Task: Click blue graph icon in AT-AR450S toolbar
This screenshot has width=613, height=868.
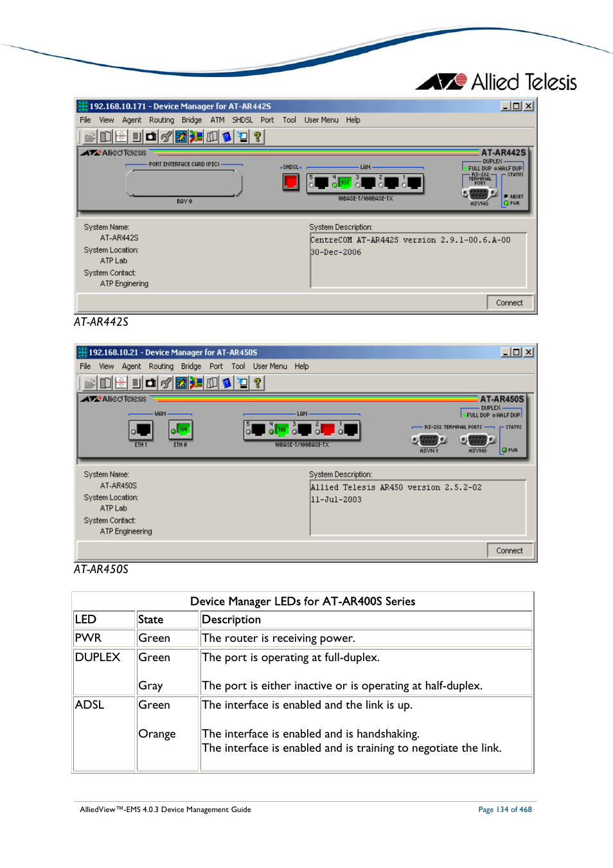Action: pyautogui.click(x=181, y=384)
